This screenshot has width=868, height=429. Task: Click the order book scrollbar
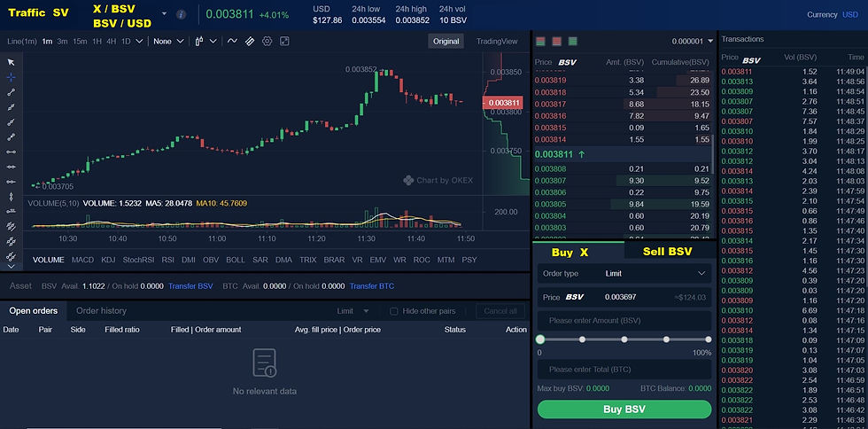(x=713, y=153)
